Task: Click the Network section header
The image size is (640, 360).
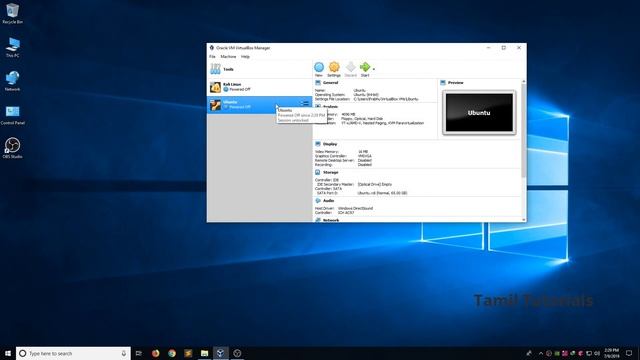Action: tap(331, 220)
